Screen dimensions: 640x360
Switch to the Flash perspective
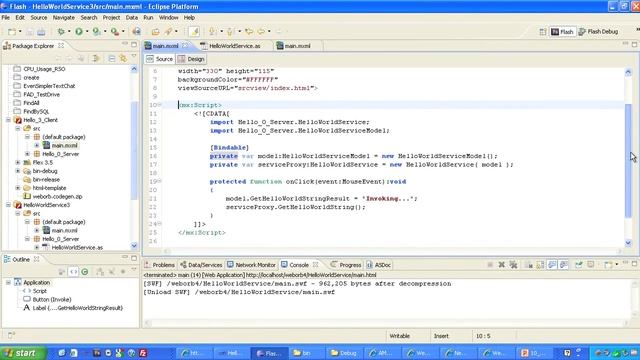pos(562,32)
